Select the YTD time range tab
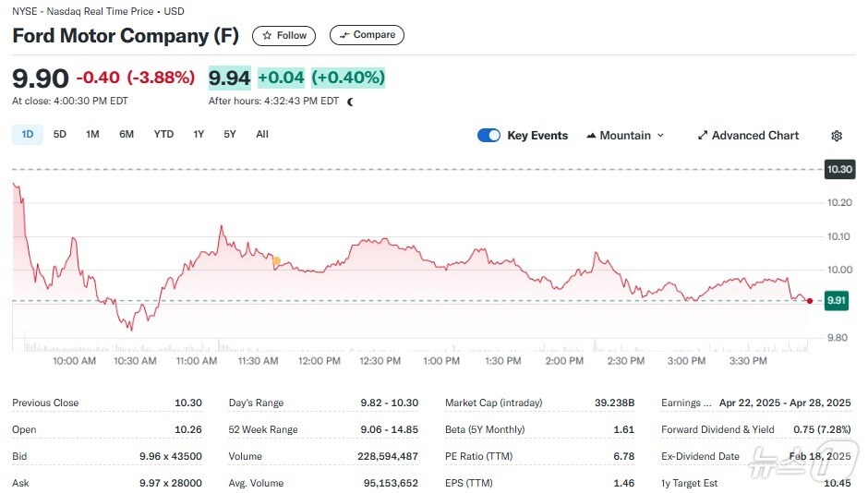 coord(163,135)
